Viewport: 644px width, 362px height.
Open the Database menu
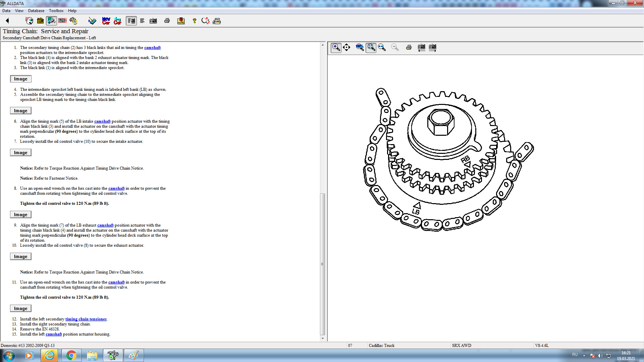click(x=36, y=11)
